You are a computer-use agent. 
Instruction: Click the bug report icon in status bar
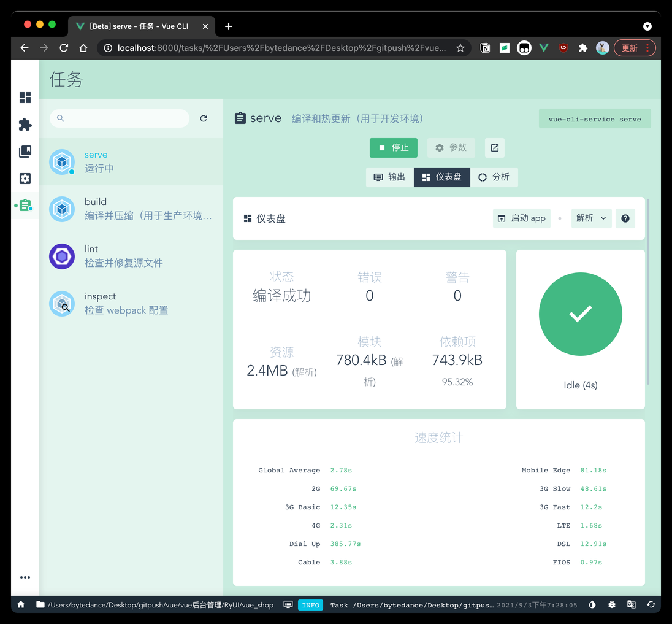pos(612,604)
